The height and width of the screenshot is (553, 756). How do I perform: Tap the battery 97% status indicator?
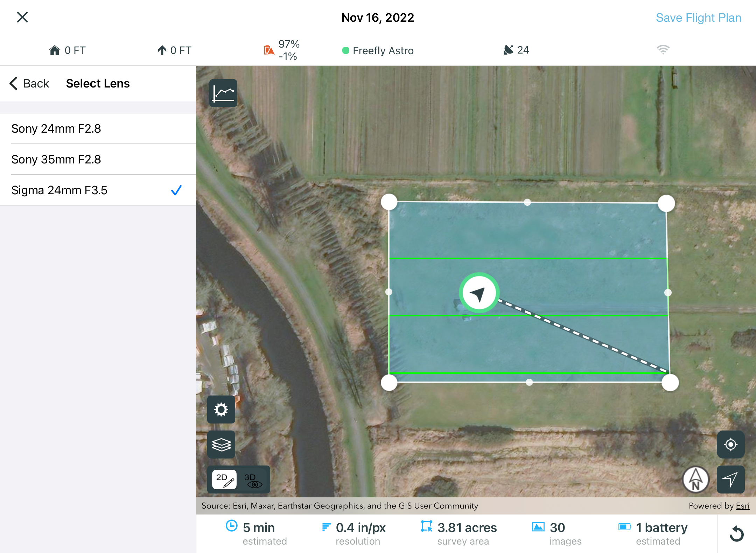282,50
